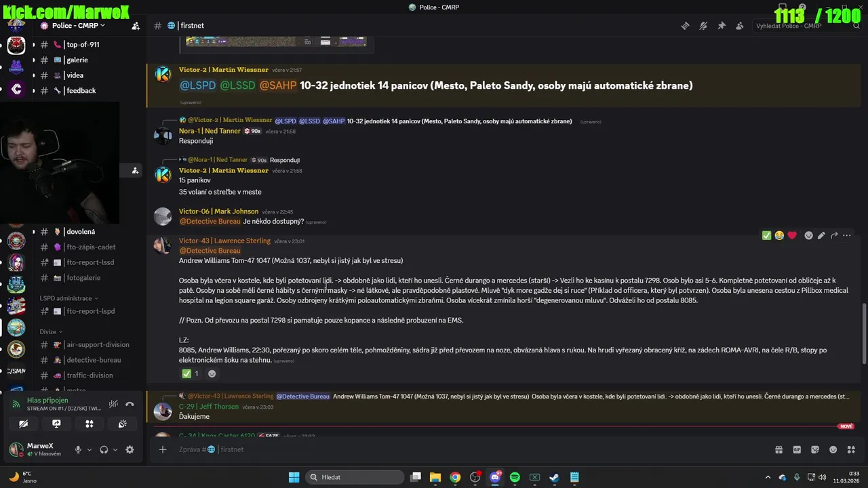868x488 pixels.
Task: Open Steam from the taskbar
Action: pyautogui.click(x=554, y=477)
